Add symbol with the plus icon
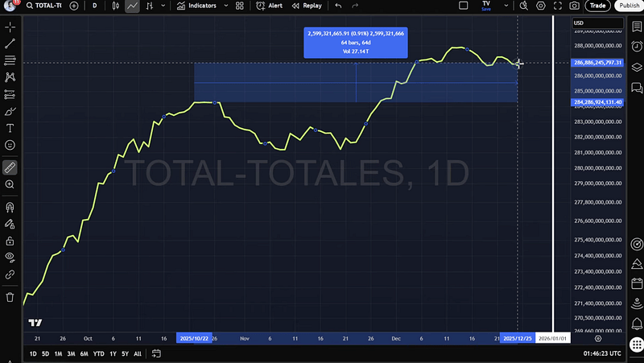This screenshot has width=644, height=363. click(74, 6)
